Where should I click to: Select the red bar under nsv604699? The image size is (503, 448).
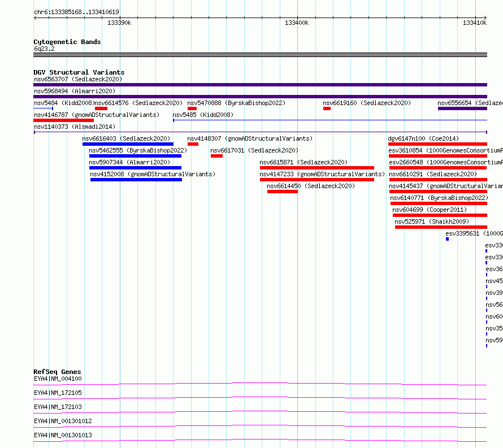[x=440, y=215]
